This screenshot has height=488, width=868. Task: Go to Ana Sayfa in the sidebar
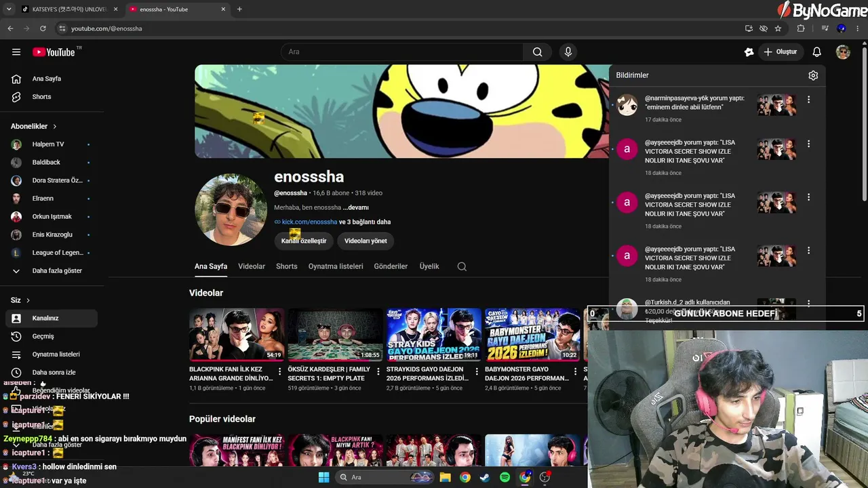click(x=52, y=79)
